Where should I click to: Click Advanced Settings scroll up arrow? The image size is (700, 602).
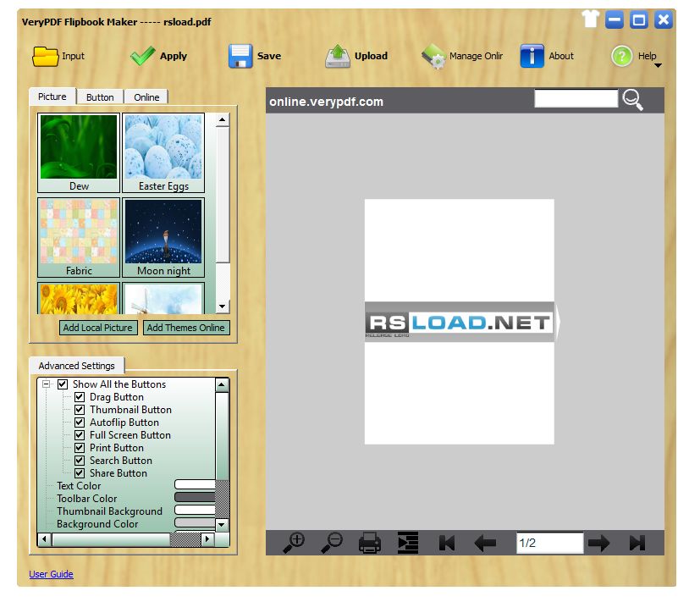coord(222,384)
